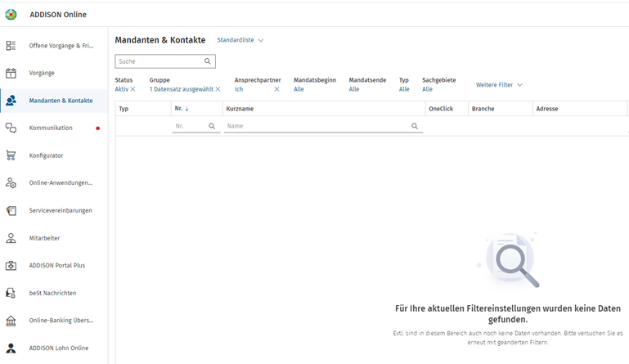
Task: Clear the Gruppe filter selection
Action: (x=218, y=89)
